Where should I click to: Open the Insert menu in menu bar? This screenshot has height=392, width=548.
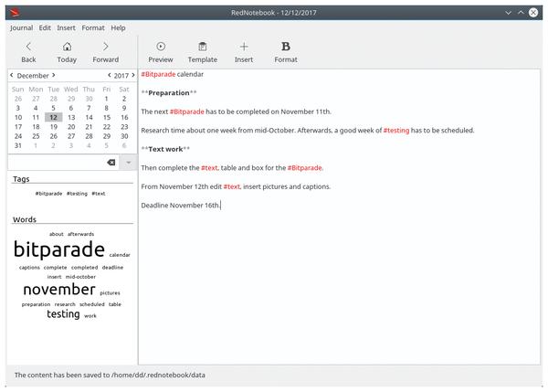coord(66,28)
